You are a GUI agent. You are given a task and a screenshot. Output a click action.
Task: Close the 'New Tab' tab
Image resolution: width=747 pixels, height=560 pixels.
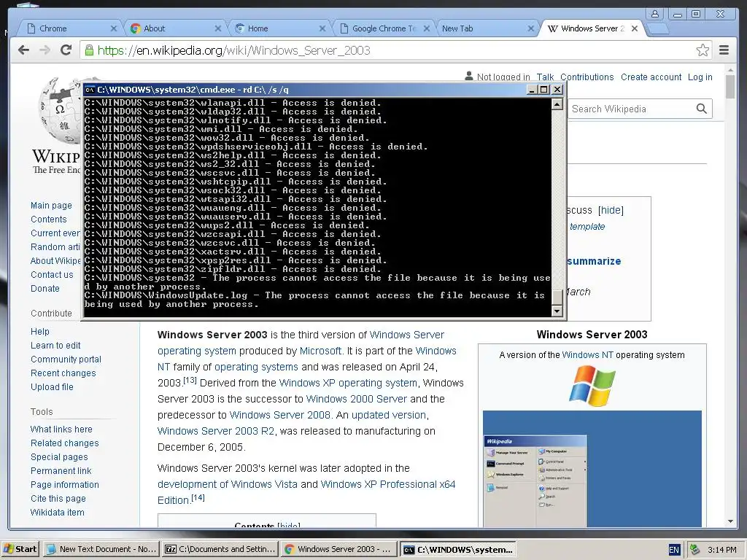click(x=531, y=28)
